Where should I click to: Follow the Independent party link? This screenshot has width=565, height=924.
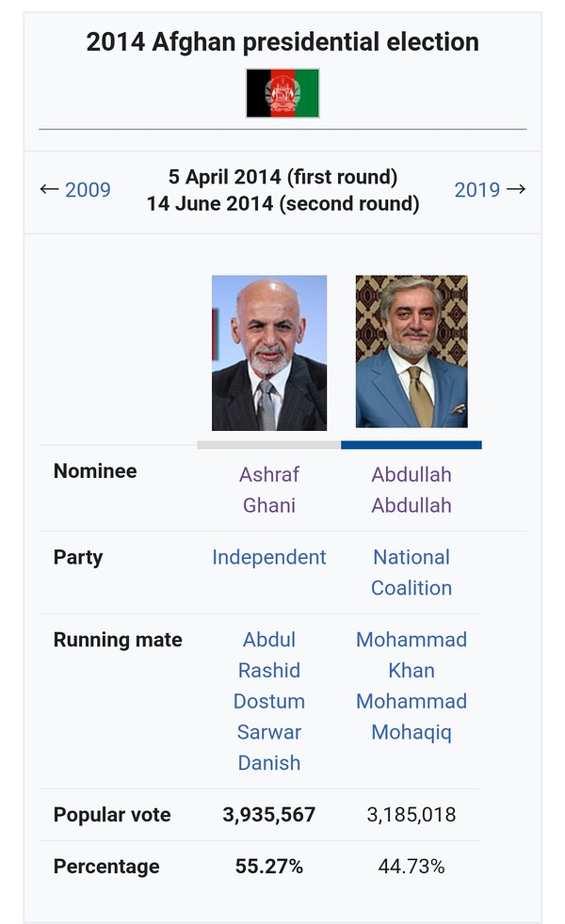coord(269,557)
